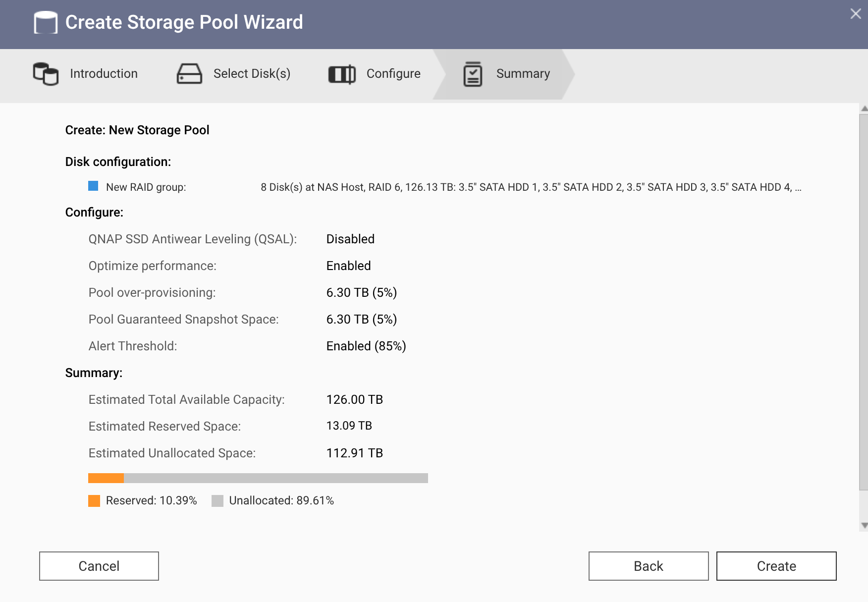Click the 'Unallocated: 89.61%' legend label

click(281, 501)
